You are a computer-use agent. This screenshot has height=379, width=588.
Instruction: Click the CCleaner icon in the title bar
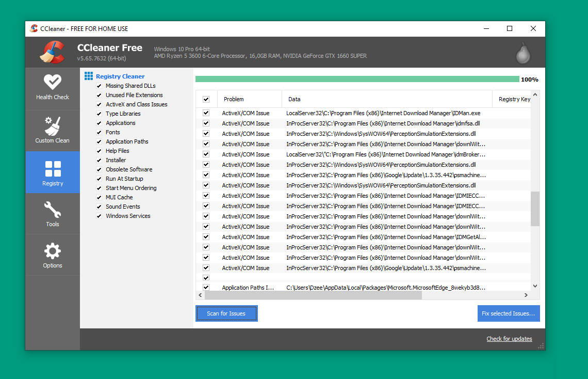click(34, 28)
